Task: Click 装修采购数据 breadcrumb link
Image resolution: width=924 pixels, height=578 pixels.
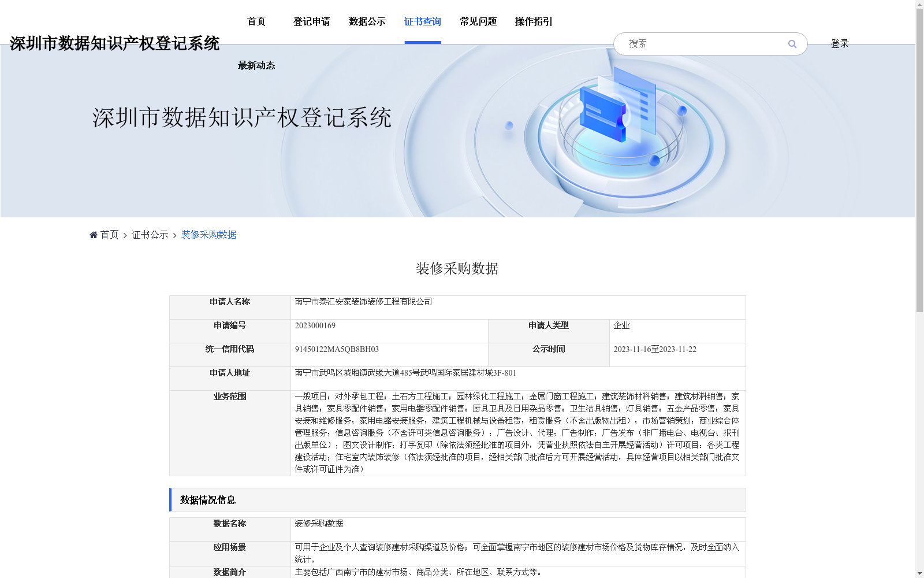Action: tap(209, 235)
